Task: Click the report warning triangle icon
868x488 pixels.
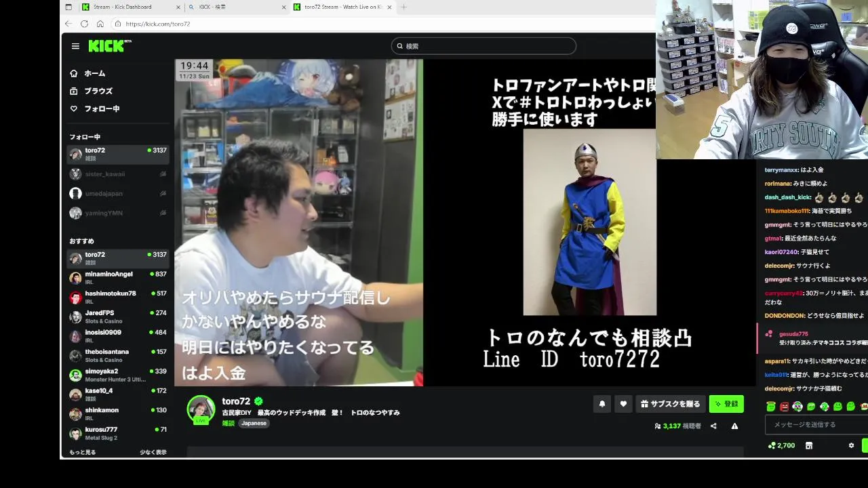Action: coord(734,426)
